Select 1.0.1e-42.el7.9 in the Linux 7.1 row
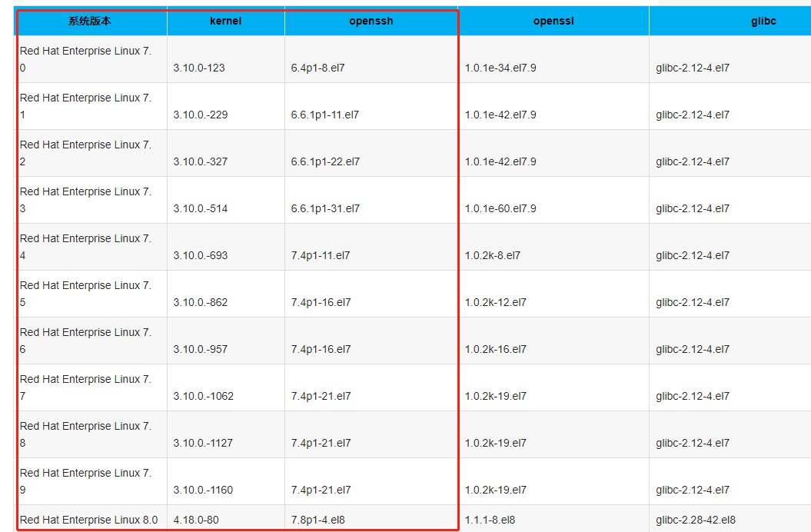This screenshot has width=811, height=532. [500, 115]
